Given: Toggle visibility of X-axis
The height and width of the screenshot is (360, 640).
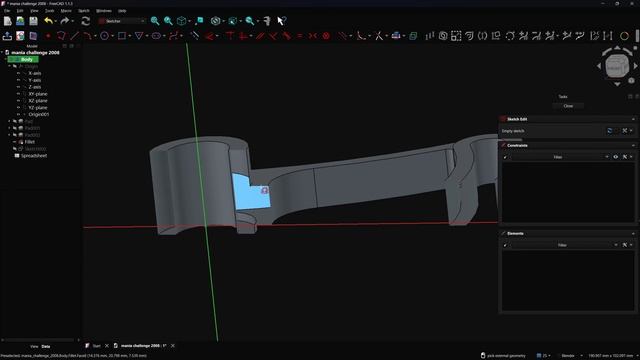Looking at the screenshot, I should [x=18, y=73].
